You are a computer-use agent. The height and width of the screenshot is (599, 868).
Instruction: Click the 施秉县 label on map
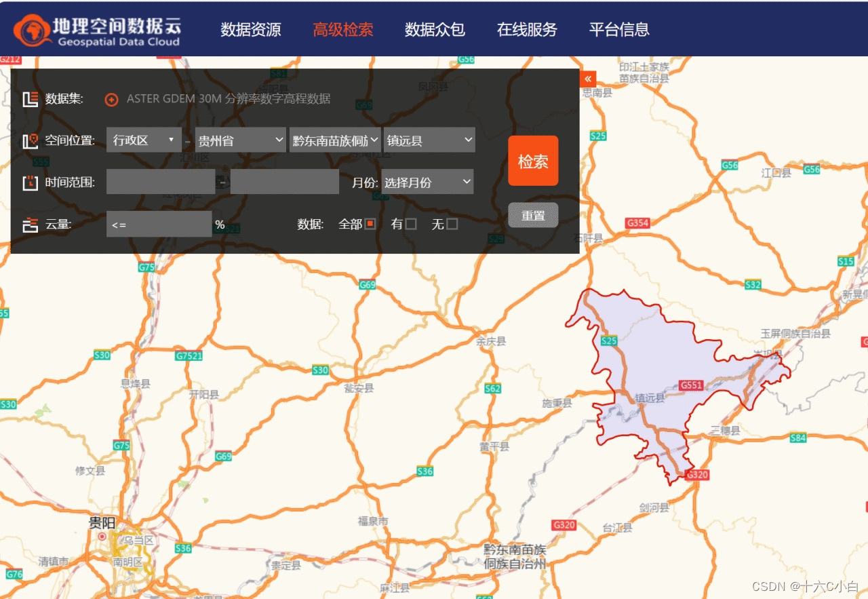557,404
